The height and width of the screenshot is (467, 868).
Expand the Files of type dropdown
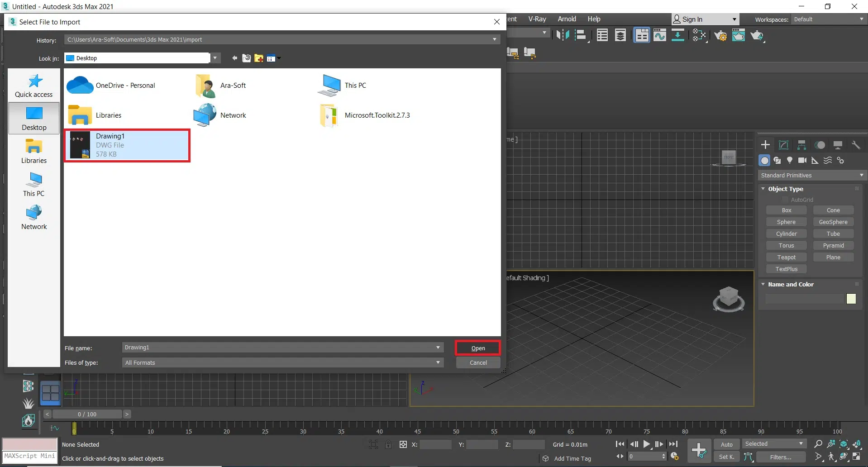[438, 362]
